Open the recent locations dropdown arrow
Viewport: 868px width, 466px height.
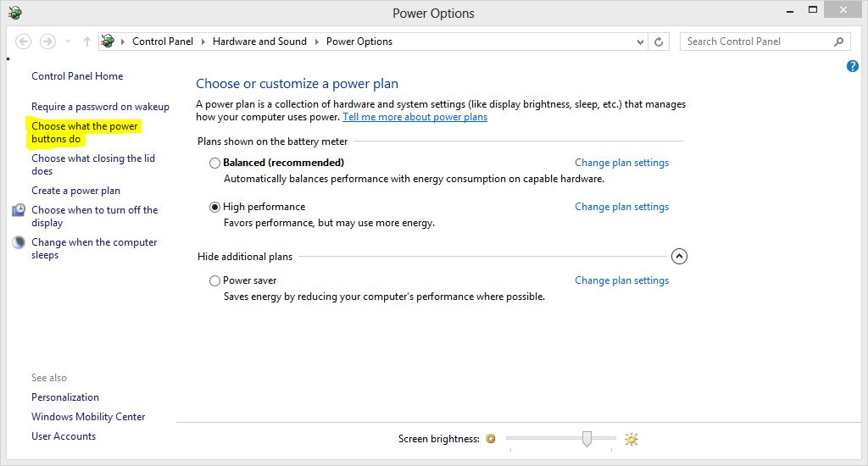(x=68, y=42)
